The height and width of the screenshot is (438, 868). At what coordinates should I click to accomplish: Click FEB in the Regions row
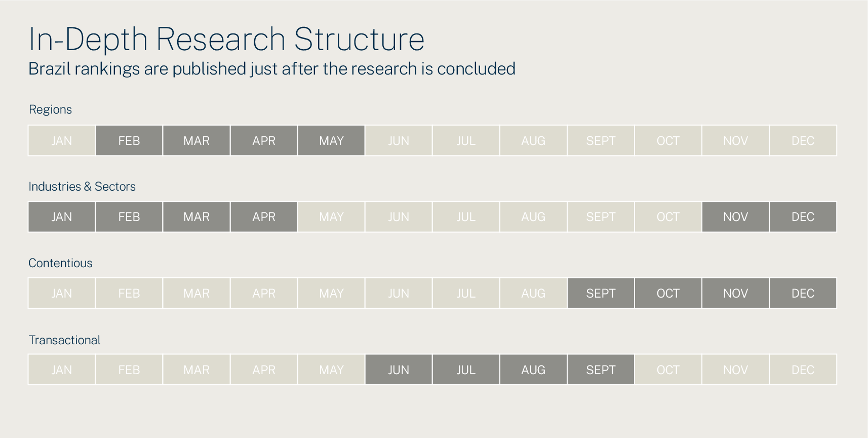coord(129,140)
